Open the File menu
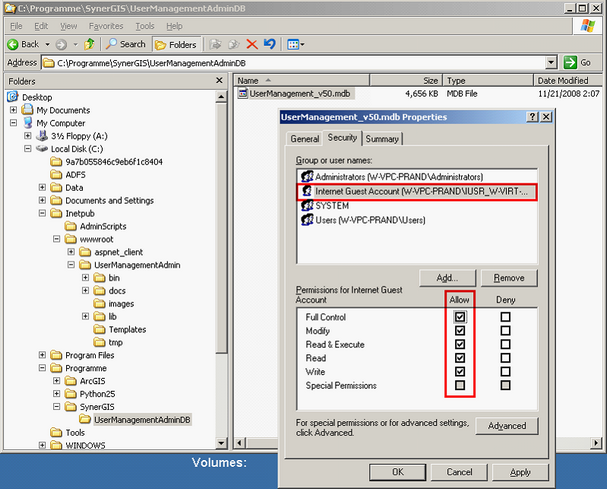Image resolution: width=607 pixels, height=489 pixels. (16, 26)
